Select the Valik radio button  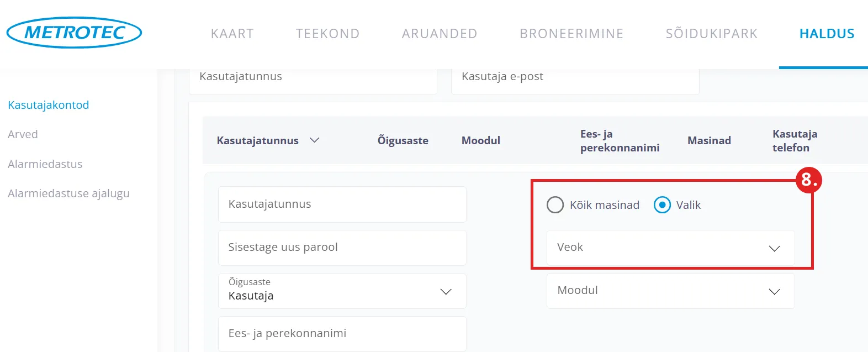pos(662,205)
